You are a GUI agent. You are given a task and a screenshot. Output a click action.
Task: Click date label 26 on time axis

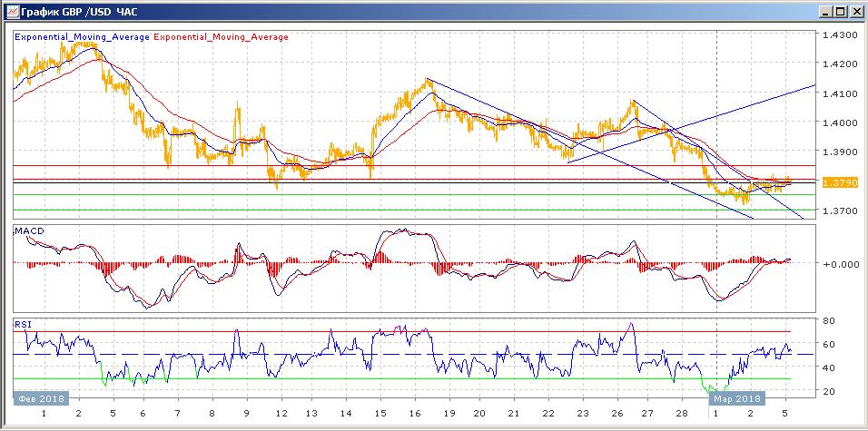tap(617, 413)
